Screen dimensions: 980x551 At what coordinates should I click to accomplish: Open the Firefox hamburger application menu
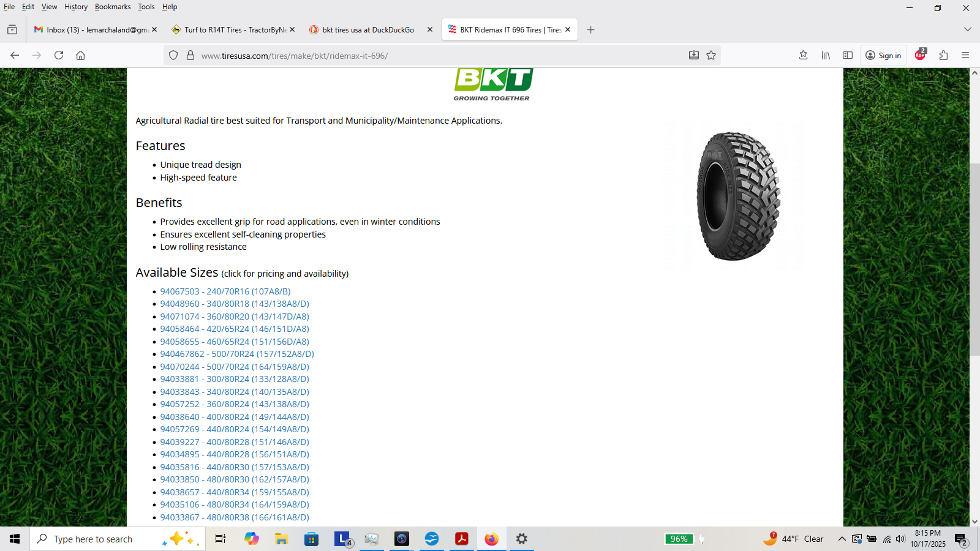[x=965, y=55]
